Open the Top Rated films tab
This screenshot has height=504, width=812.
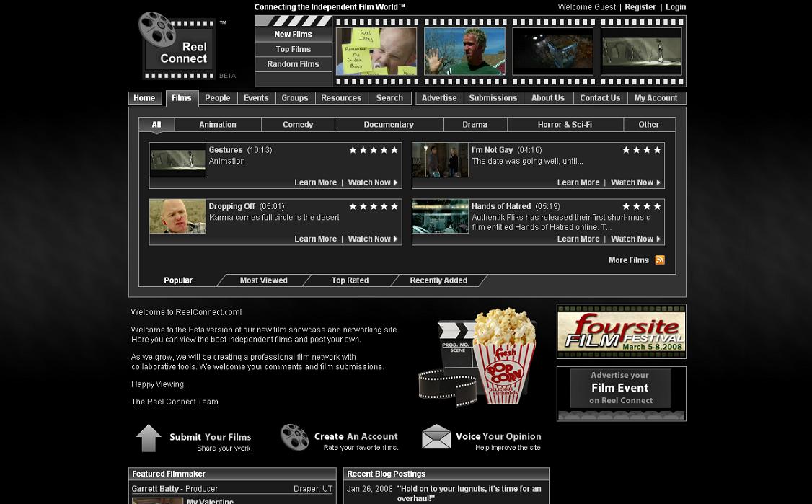click(x=350, y=280)
